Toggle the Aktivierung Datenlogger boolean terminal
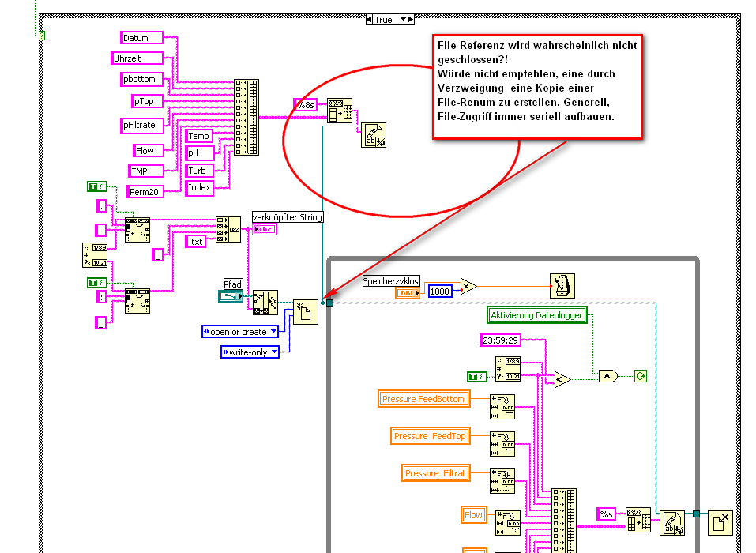 tap(536, 315)
